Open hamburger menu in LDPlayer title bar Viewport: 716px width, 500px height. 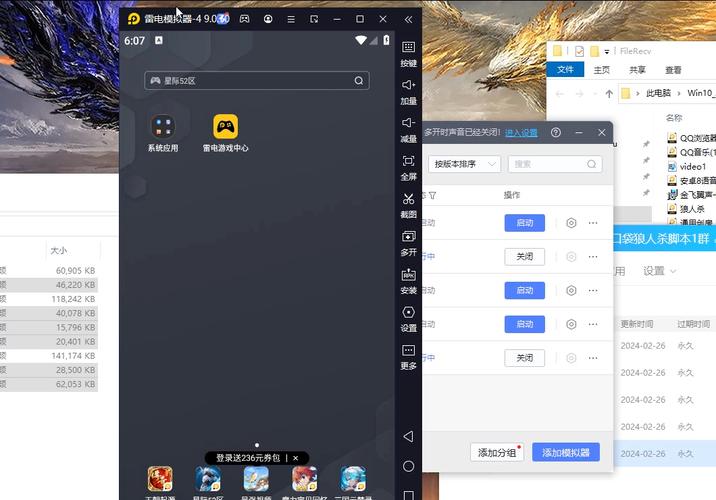click(291, 19)
